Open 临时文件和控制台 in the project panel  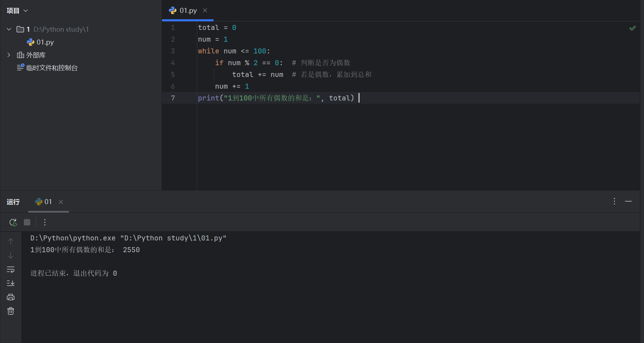[52, 68]
